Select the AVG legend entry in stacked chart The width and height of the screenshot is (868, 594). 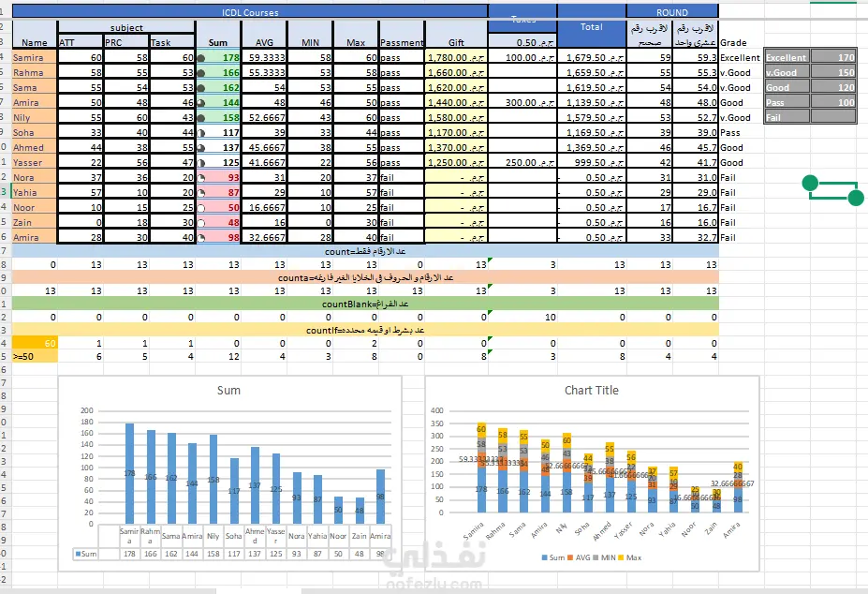click(x=579, y=557)
